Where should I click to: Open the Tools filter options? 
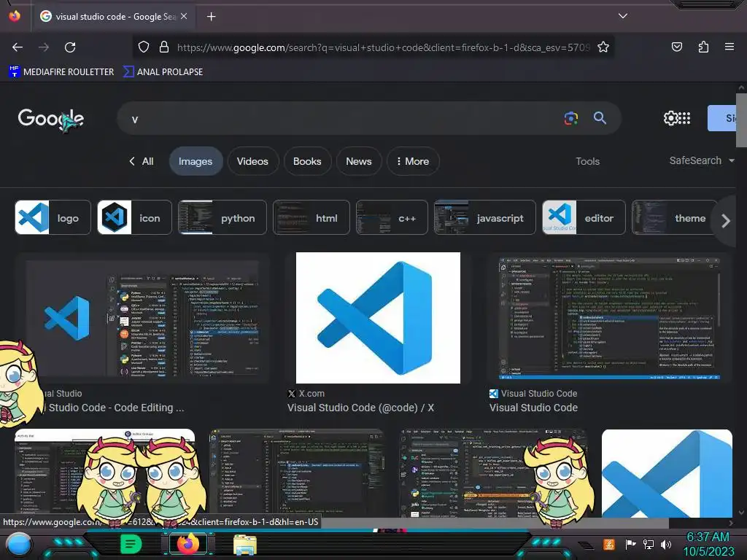tap(587, 161)
